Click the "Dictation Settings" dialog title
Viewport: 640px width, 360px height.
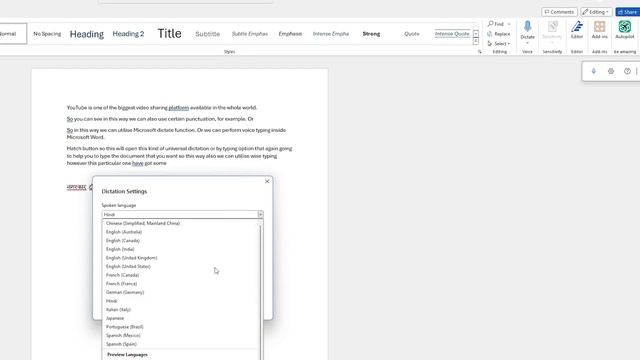pos(124,191)
